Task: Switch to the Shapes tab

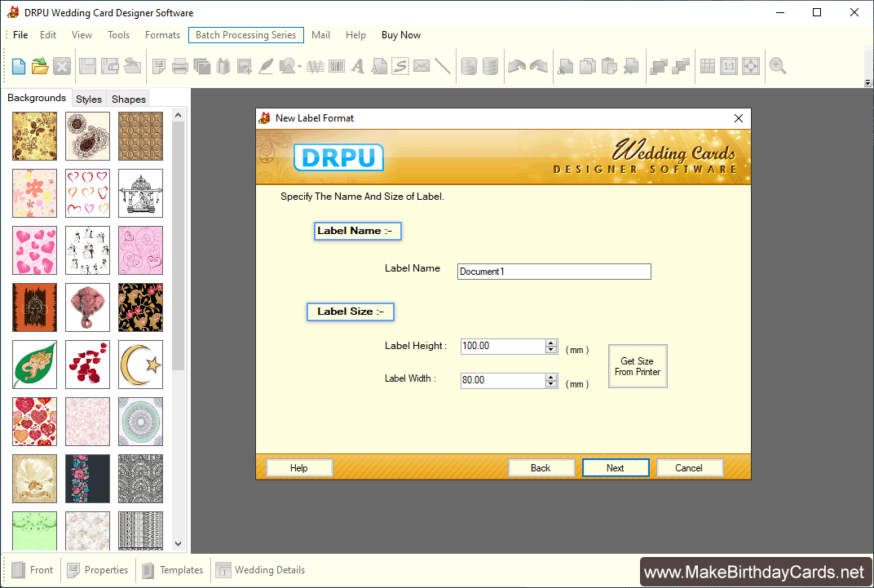Action: click(129, 99)
